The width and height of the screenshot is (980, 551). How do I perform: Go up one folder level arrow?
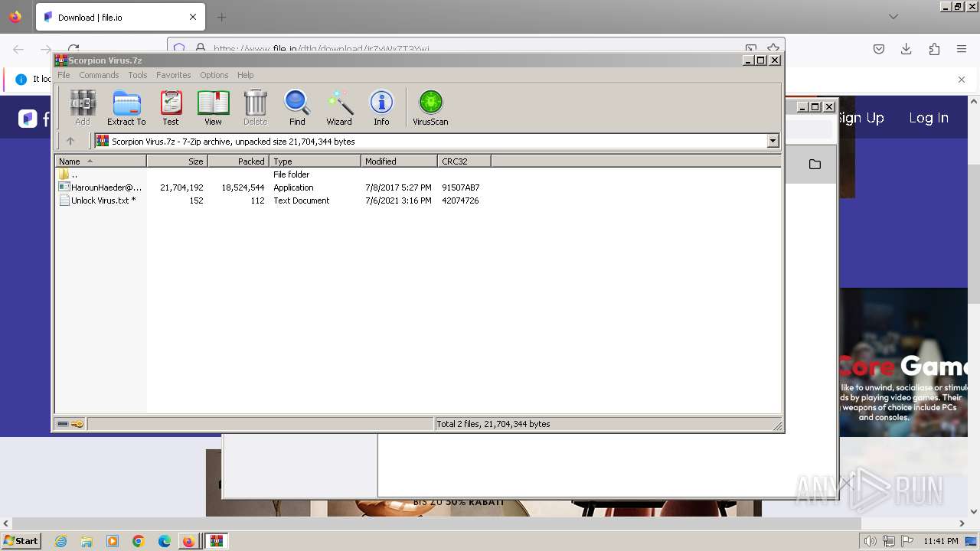pos(70,141)
